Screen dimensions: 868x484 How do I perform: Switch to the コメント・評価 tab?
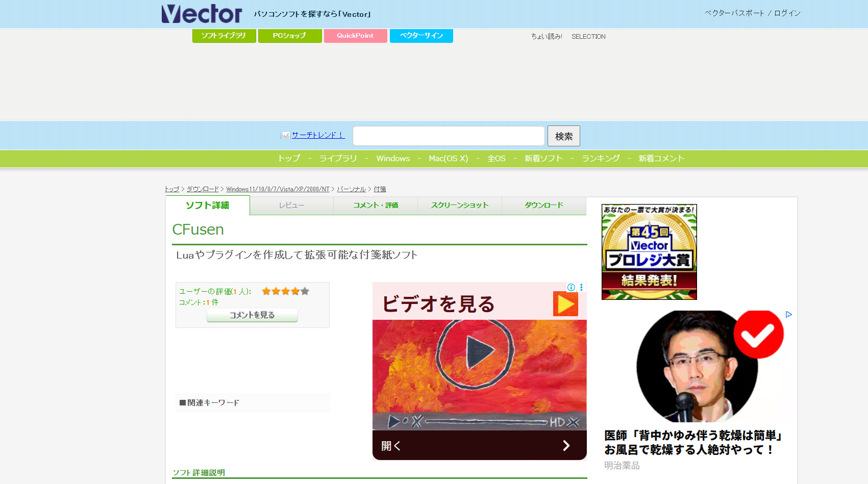coord(376,206)
